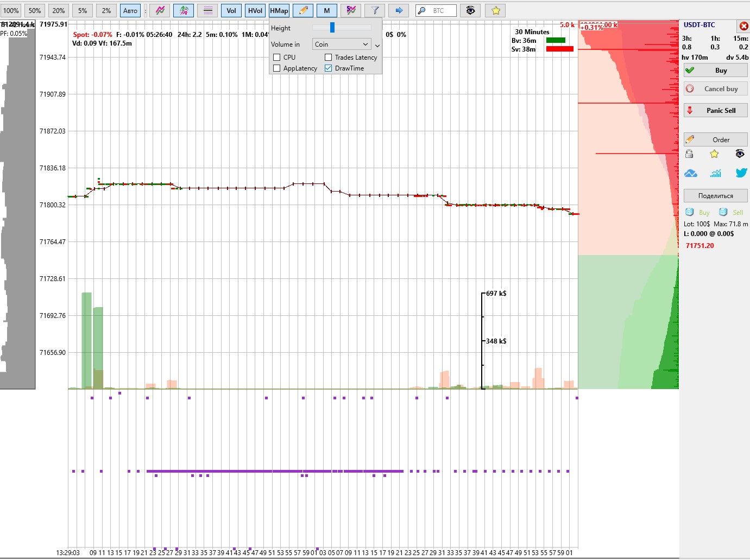Click the Twitter bird icon
Viewport: 750px width, 560px height.
(x=741, y=173)
